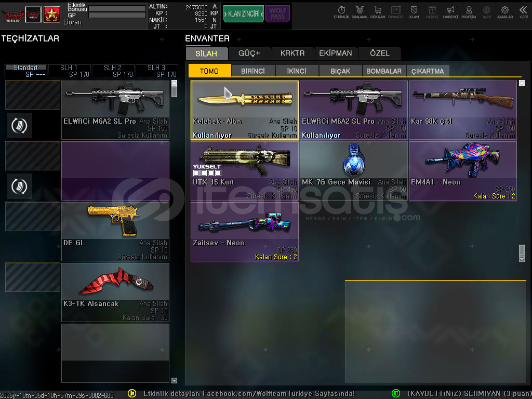Click the Klan Zinciri button
Image resolution: width=532 pixels, height=399 pixels.
click(243, 14)
